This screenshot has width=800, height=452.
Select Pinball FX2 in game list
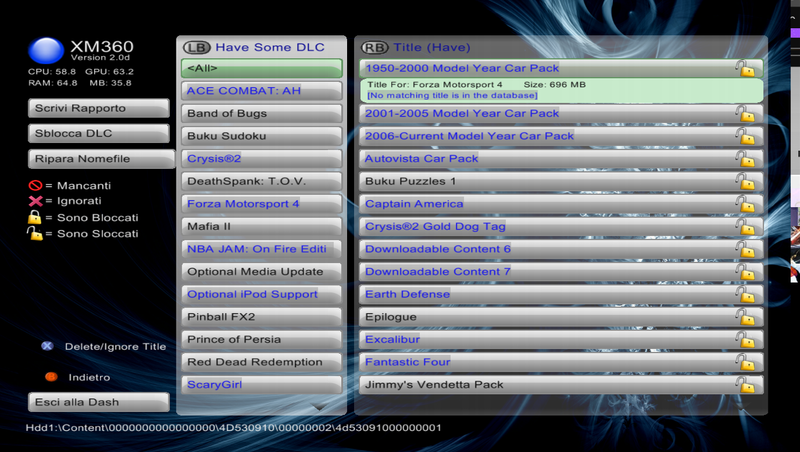click(x=261, y=317)
